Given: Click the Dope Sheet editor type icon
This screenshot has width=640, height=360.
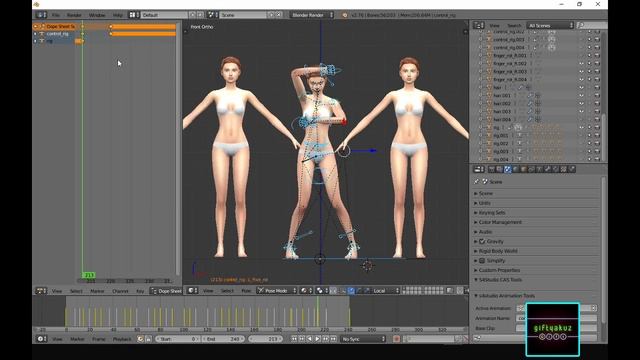Looking at the screenshot, I should pos(41,291).
